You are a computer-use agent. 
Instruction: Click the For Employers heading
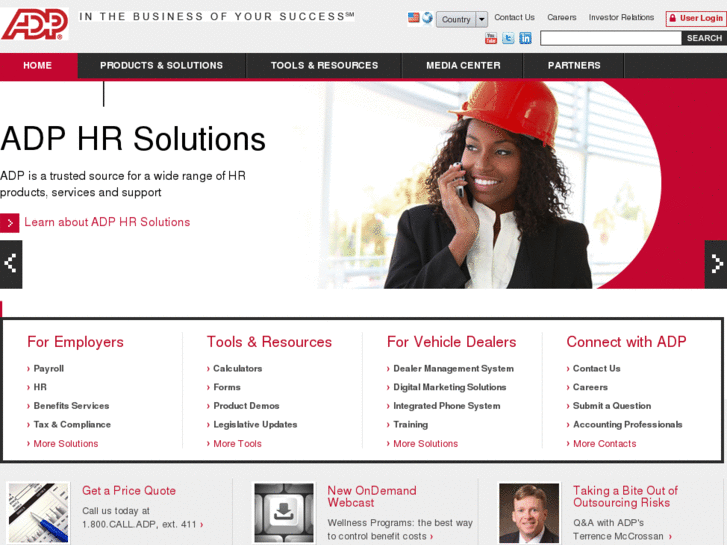[76, 342]
